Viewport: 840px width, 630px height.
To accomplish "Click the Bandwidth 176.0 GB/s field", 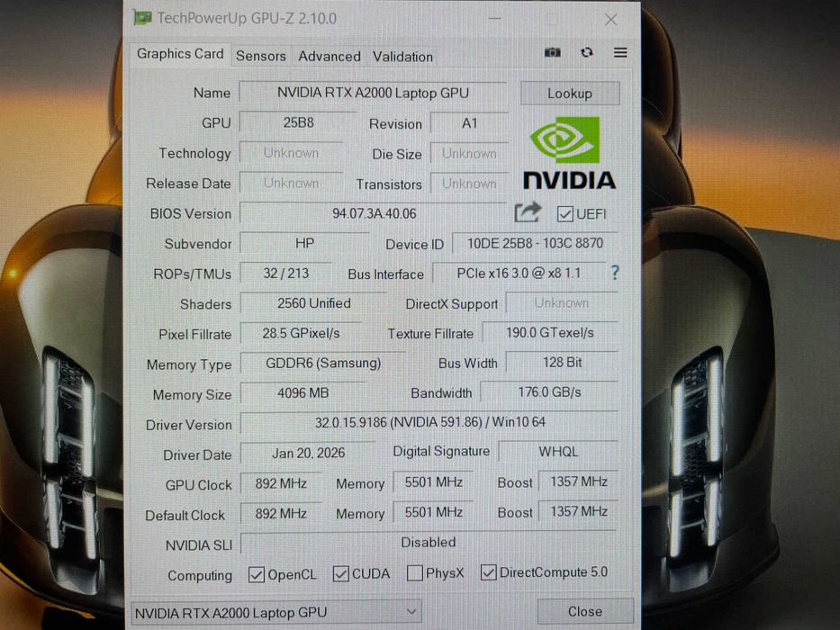I will (549, 392).
